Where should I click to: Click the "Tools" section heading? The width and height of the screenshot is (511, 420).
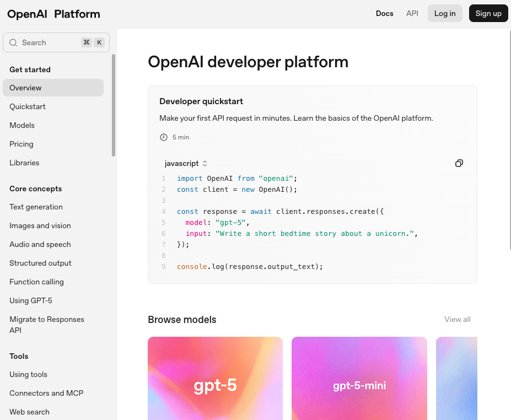pos(19,356)
